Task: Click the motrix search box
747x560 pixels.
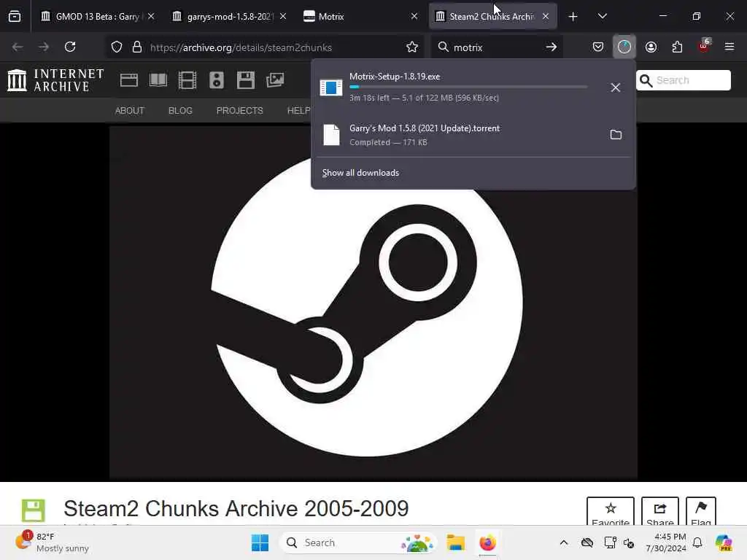Action: pos(495,47)
